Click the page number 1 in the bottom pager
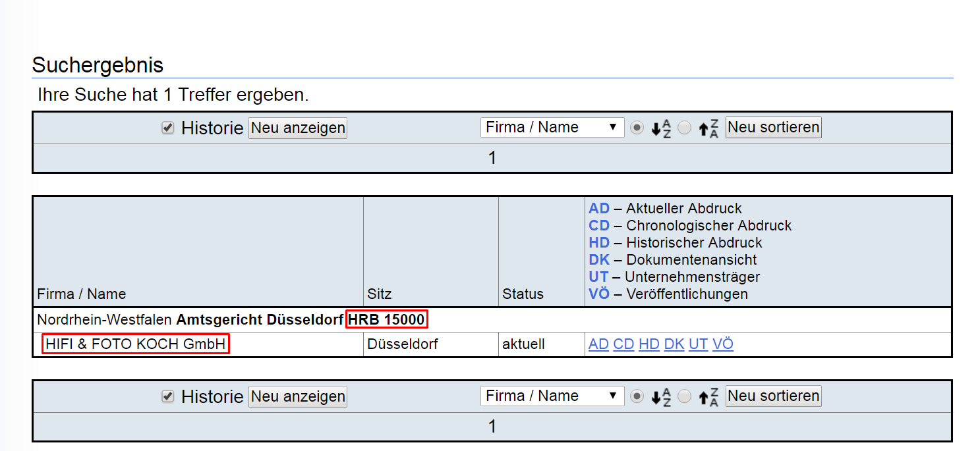Image resolution: width=980 pixels, height=451 pixels. coord(492,427)
